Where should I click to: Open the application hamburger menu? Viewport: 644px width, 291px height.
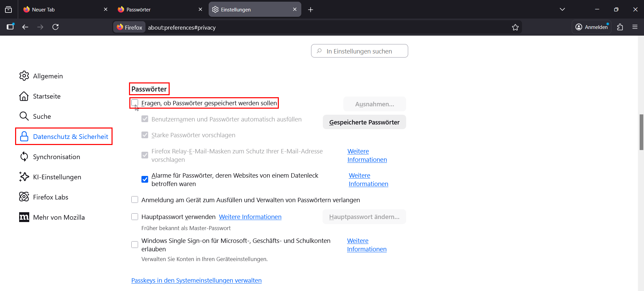635,27
